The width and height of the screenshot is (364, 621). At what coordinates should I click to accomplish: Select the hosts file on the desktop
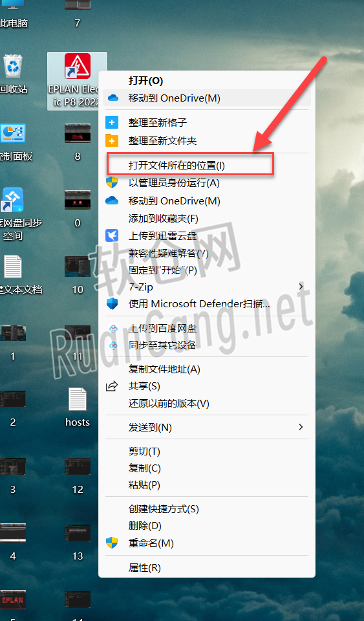click(x=78, y=407)
